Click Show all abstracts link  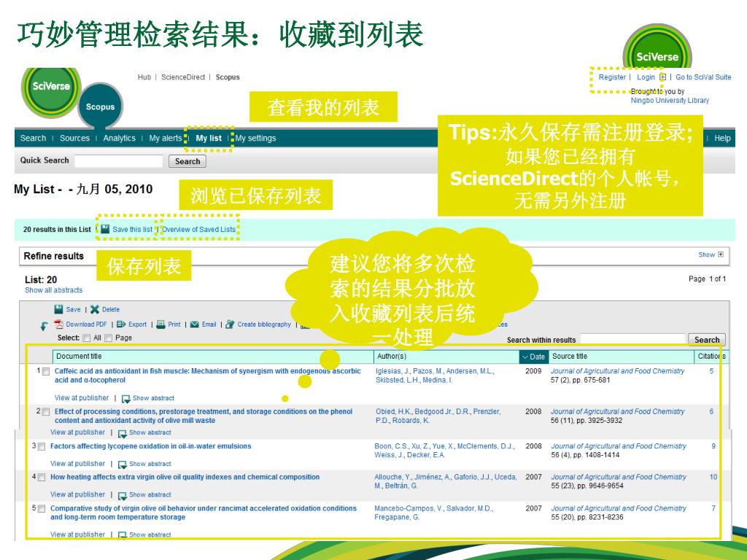pyautogui.click(x=54, y=290)
